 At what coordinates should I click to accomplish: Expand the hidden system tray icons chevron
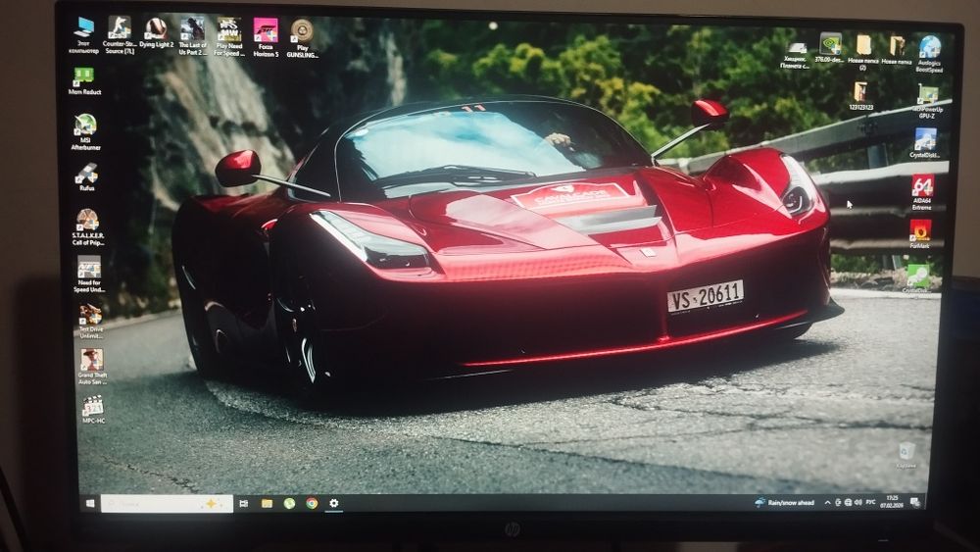pyautogui.click(x=827, y=503)
